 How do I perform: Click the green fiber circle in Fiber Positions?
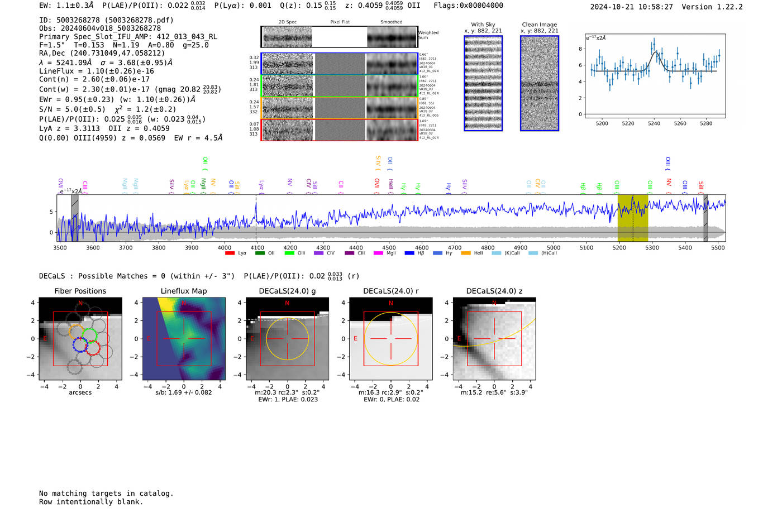(x=89, y=336)
